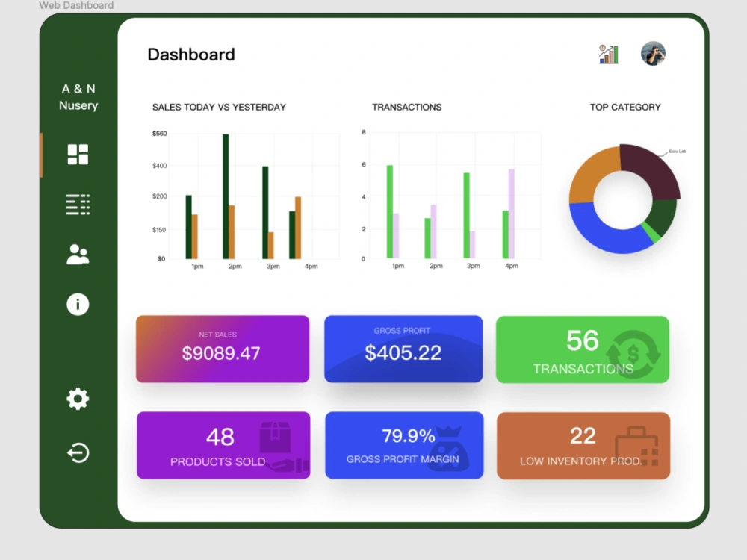
Task: Open the Dashboard grid icon in sidebar
Action: click(78, 155)
